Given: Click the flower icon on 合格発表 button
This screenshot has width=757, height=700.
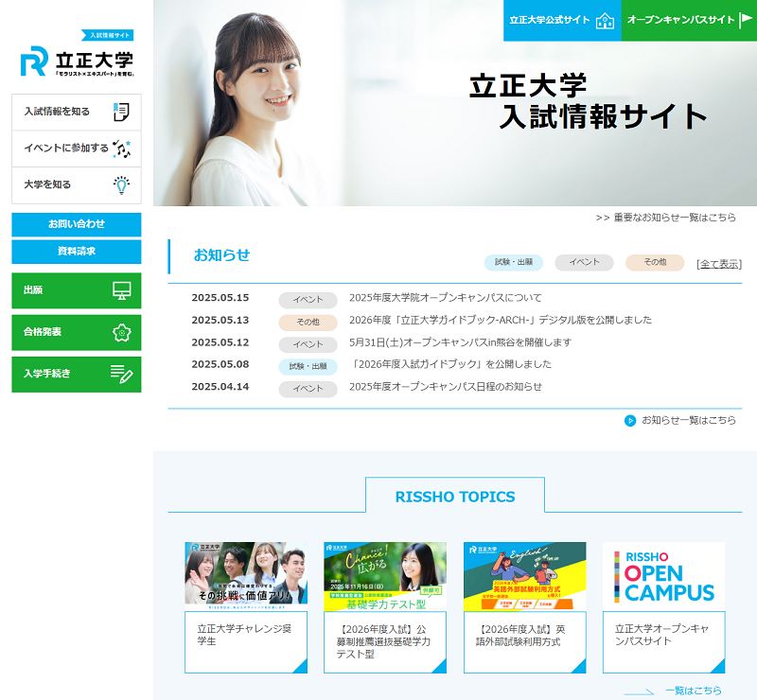Looking at the screenshot, I should pos(122,333).
